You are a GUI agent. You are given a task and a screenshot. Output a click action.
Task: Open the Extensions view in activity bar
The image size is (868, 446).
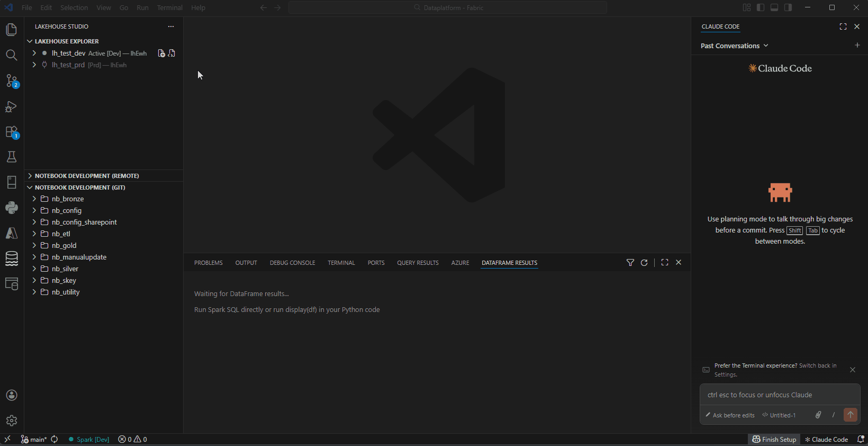pyautogui.click(x=12, y=132)
